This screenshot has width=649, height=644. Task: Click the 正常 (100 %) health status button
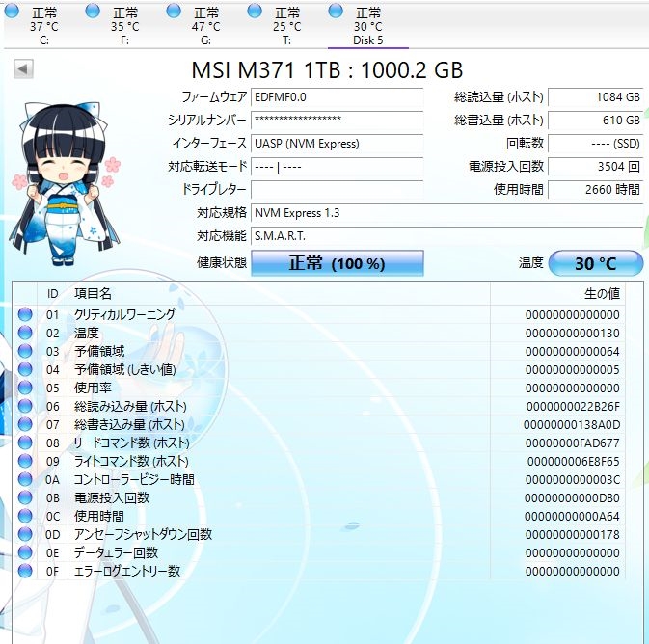tap(338, 263)
